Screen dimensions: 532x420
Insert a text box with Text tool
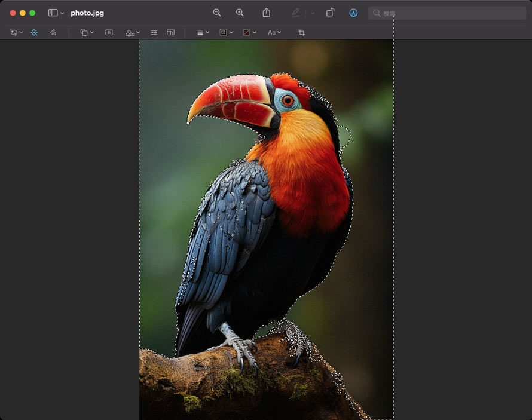pyautogui.click(x=109, y=32)
